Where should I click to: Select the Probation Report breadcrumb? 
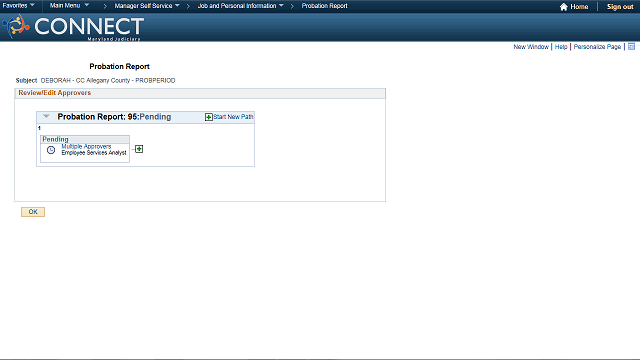click(324, 6)
